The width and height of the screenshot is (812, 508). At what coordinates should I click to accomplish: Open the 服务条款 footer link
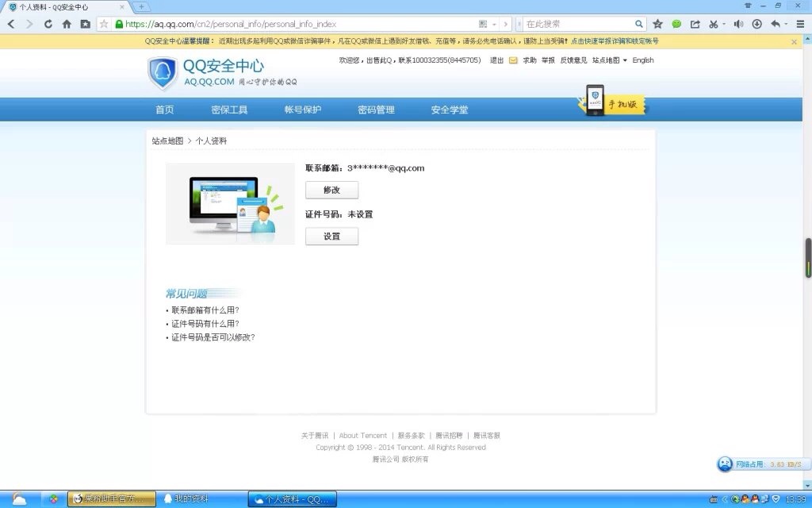(x=412, y=436)
